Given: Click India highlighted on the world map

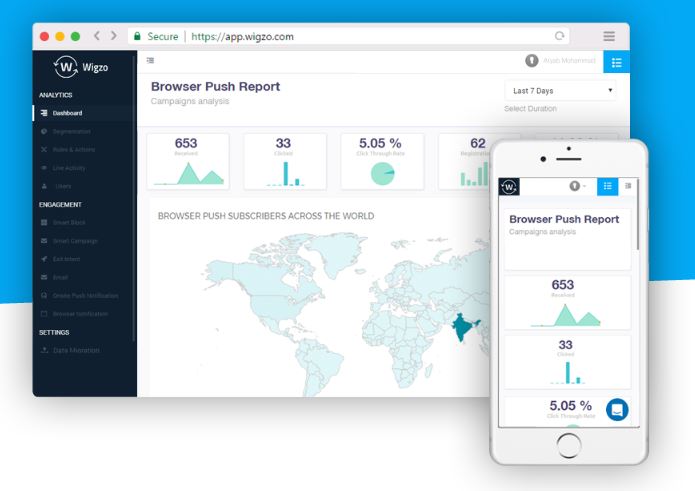Looking at the screenshot, I should pos(463,327).
